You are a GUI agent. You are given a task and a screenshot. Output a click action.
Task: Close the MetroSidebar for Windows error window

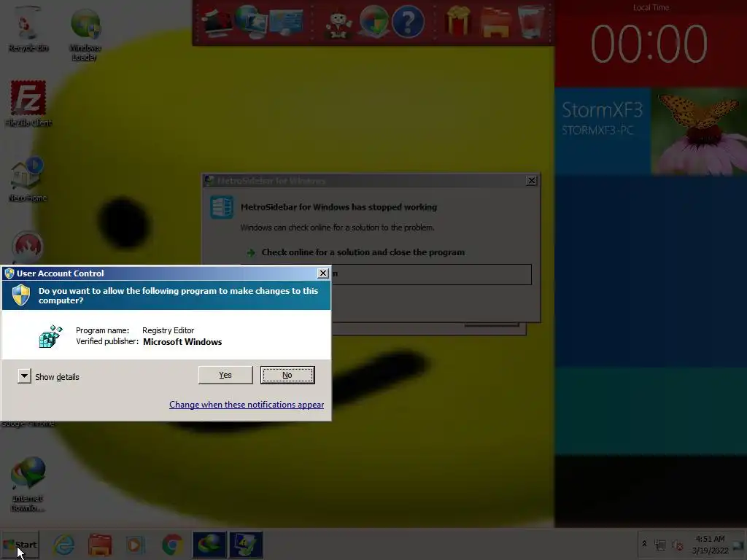pyautogui.click(x=531, y=181)
